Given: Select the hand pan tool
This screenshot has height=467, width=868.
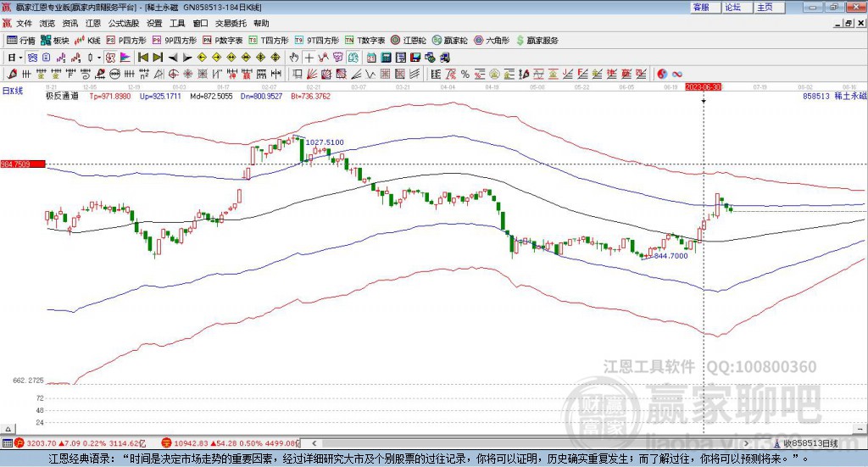Looking at the screenshot, I should [294, 58].
